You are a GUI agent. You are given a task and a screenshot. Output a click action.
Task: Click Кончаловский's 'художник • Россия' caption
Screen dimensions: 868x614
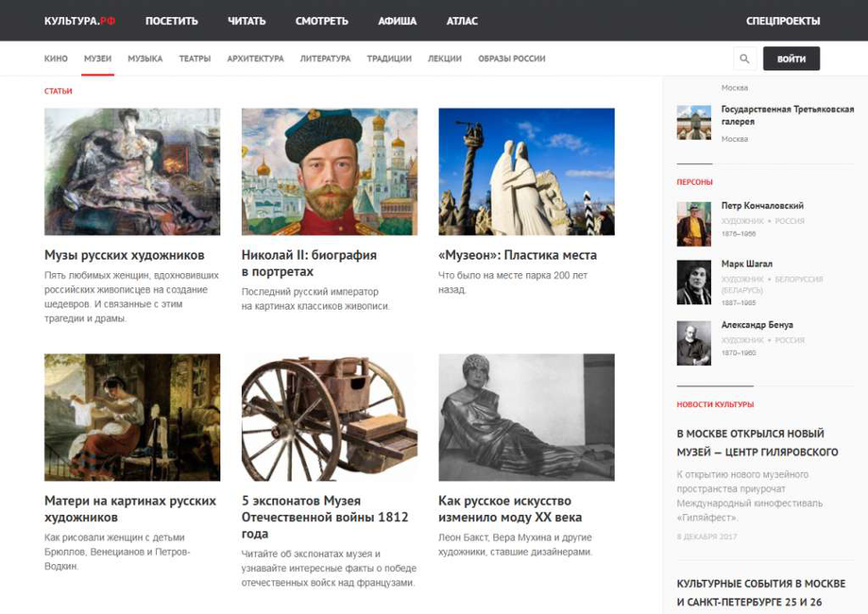point(763,221)
